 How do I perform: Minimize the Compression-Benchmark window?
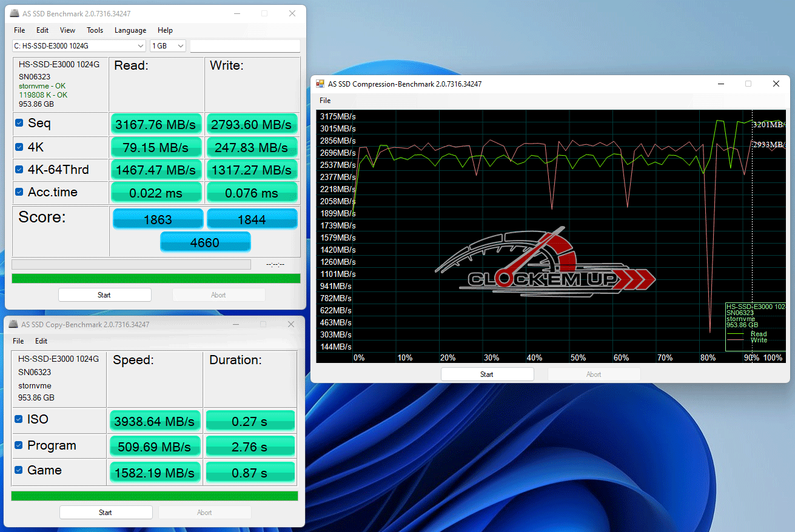720,84
